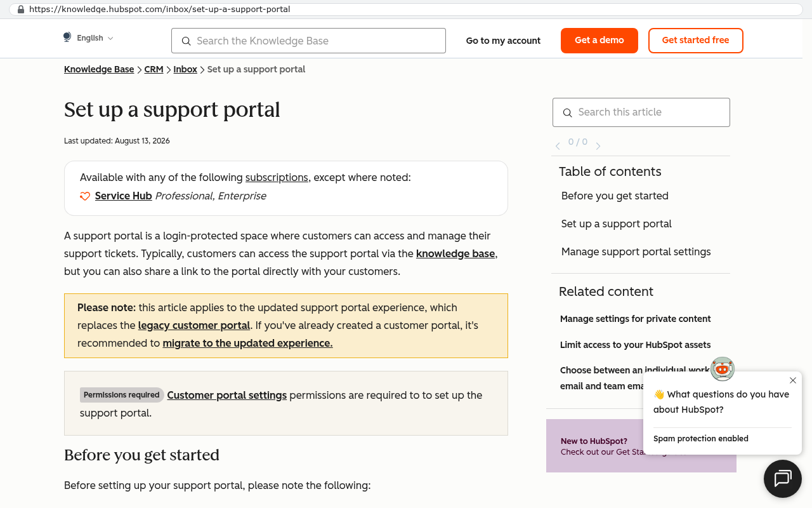This screenshot has width=812, height=508.
Task: Go to the CRM breadcrumb
Action: [154, 69]
